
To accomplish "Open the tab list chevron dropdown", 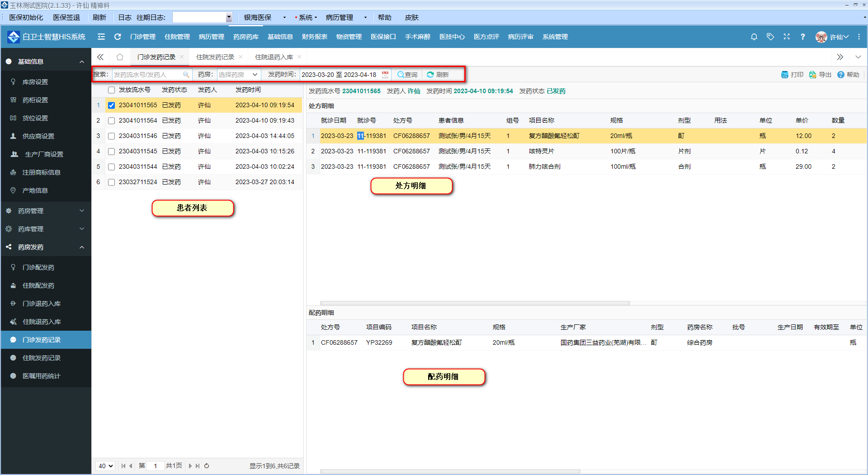I will (858, 57).
